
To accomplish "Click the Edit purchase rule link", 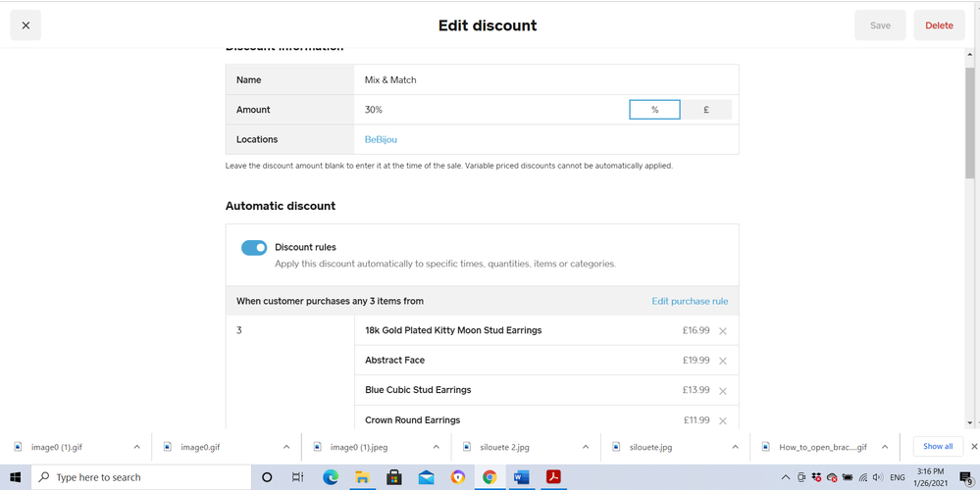I will coord(690,301).
